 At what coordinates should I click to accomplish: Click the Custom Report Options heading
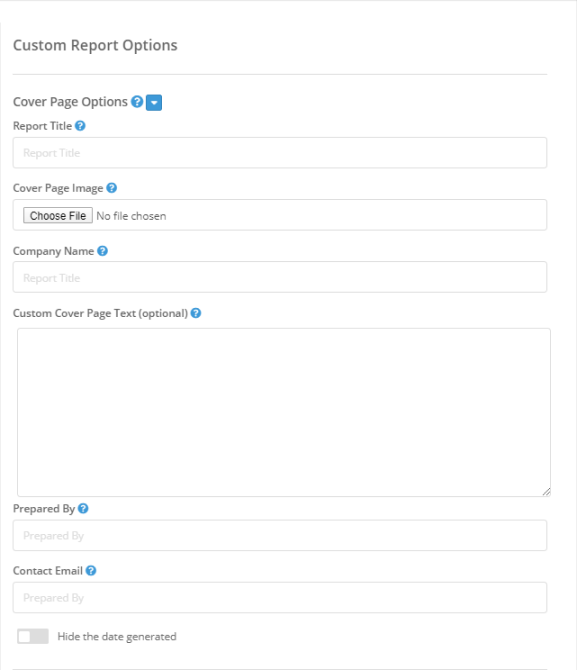pos(95,45)
